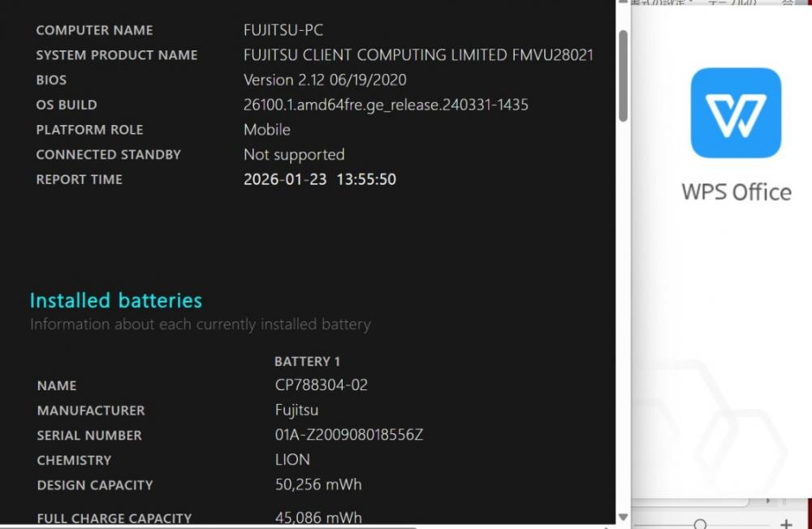Select serial number 01A-Z200908018556Z
The image size is (812, 529).
[x=349, y=435]
